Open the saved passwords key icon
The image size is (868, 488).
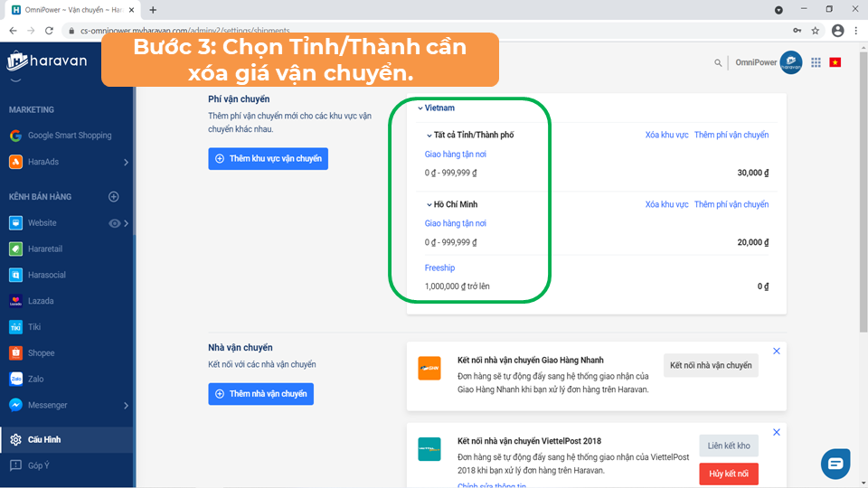(797, 31)
